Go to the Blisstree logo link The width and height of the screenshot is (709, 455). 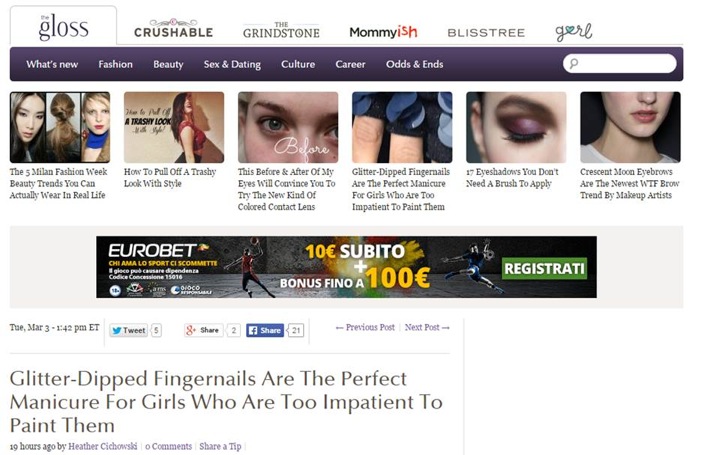click(486, 33)
